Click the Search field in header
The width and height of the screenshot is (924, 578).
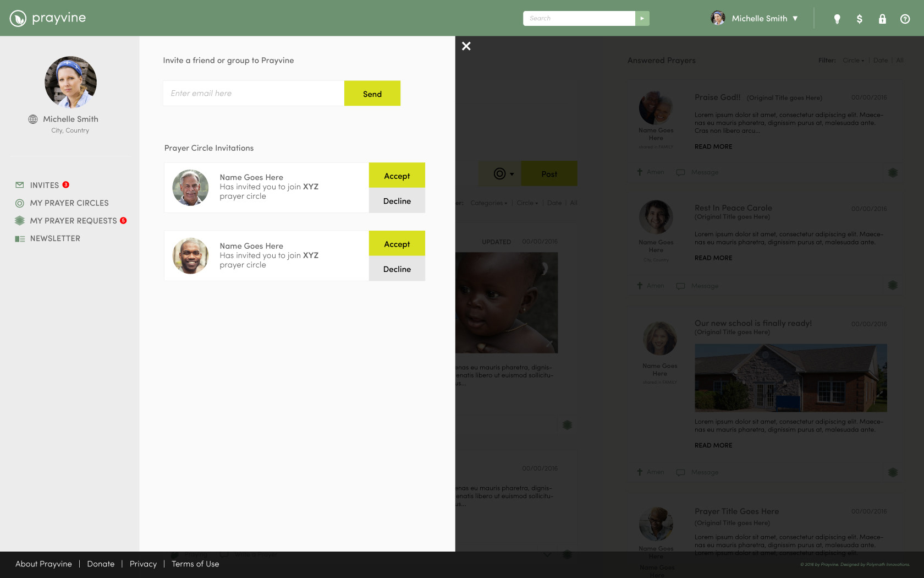579,18
